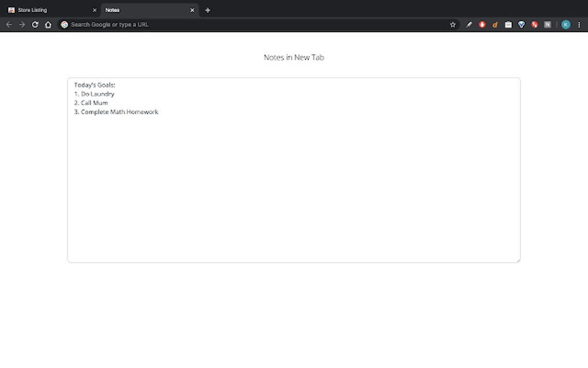Click the forward navigation arrow
The width and height of the screenshot is (588, 368).
click(22, 24)
